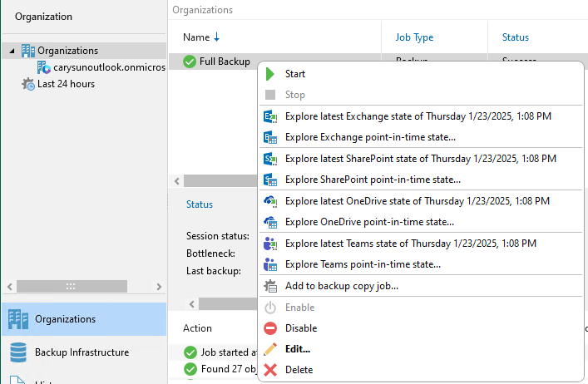Viewport: 588px width, 384px height.
Task: Select Explore Teams point-in-time state
Action: point(362,264)
